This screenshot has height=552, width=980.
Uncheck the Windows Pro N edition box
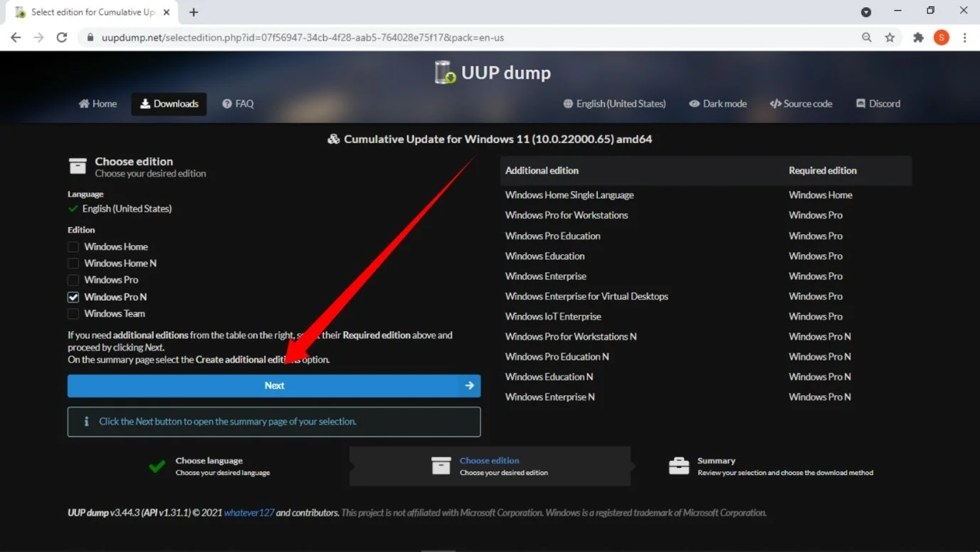click(73, 297)
